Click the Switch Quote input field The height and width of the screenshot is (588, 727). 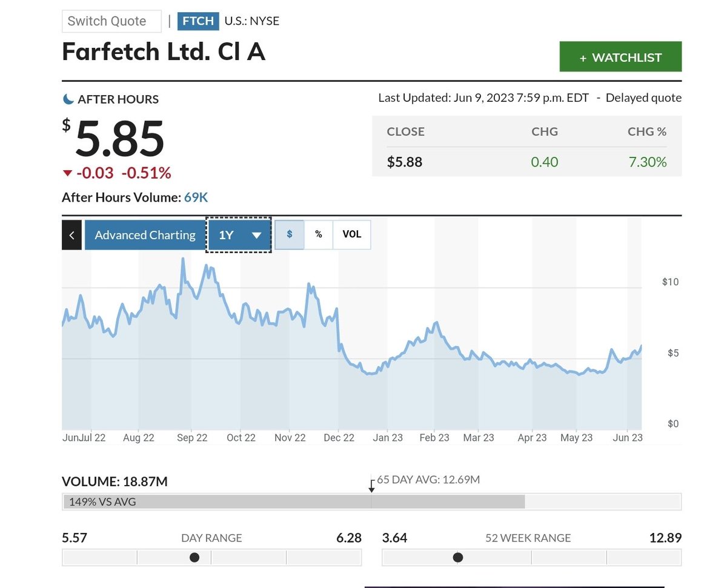111,21
